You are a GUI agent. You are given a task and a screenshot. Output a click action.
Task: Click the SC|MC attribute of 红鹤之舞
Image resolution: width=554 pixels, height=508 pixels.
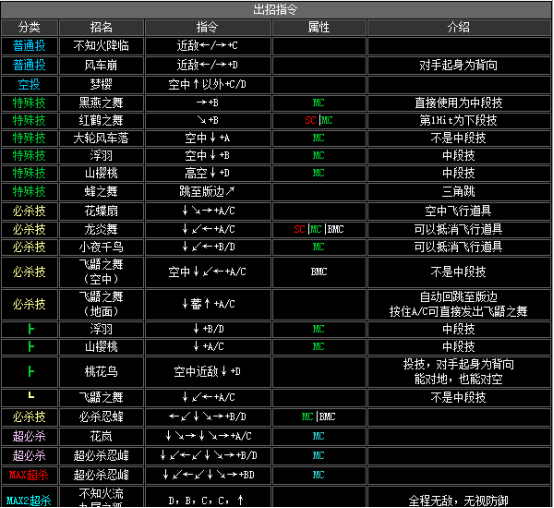(x=319, y=120)
